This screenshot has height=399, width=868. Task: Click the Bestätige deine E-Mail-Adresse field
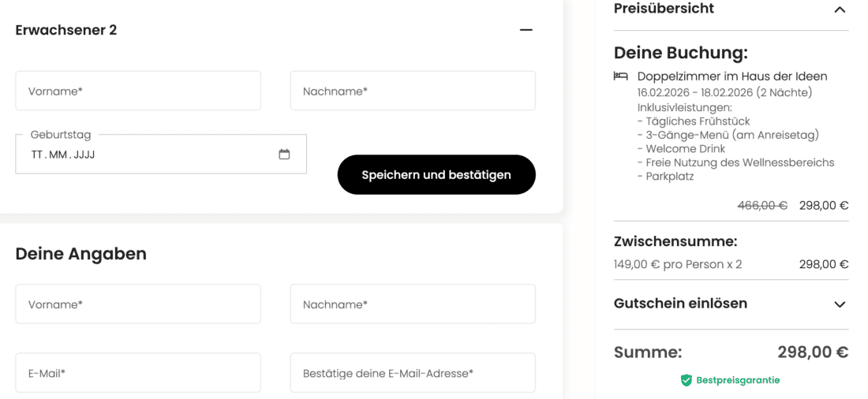click(413, 373)
